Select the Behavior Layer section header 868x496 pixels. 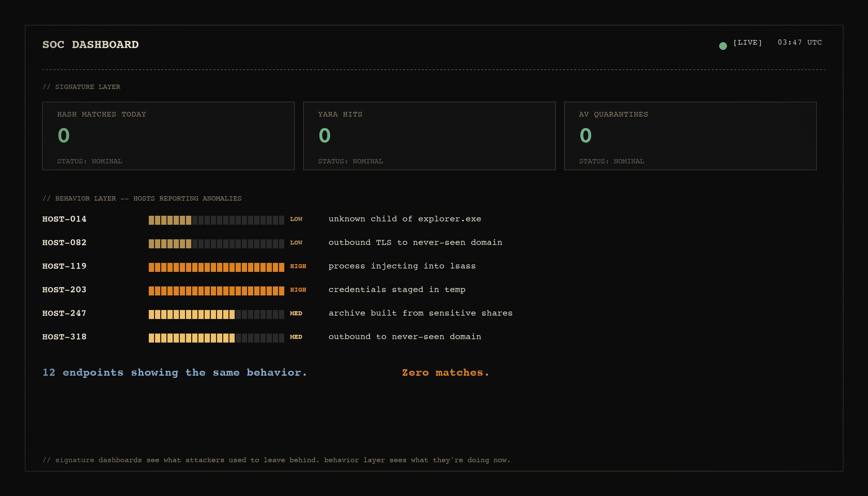142,199
